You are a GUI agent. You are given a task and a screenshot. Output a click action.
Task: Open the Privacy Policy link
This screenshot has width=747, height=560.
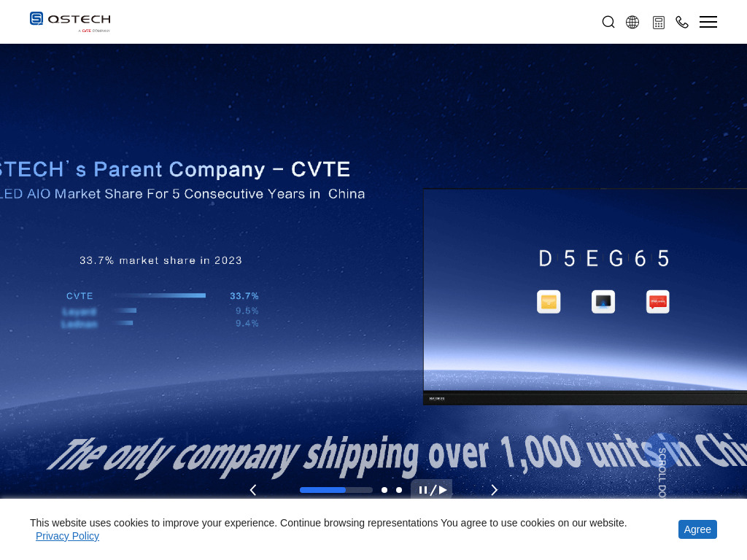tap(67, 536)
